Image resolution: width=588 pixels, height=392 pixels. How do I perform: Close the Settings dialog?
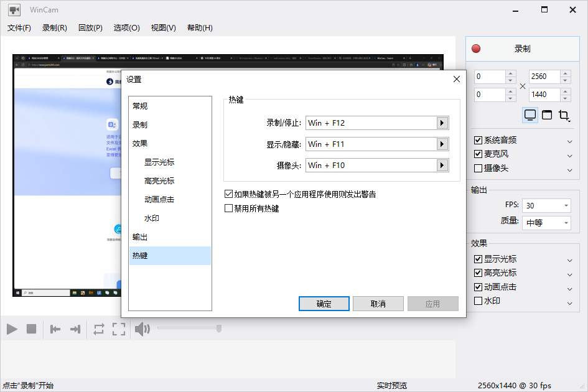tap(456, 79)
